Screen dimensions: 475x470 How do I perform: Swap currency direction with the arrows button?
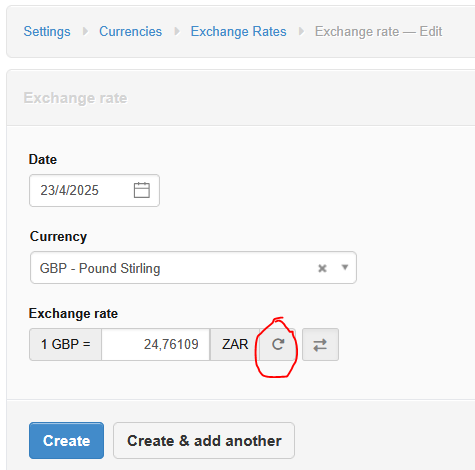pos(320,345)
